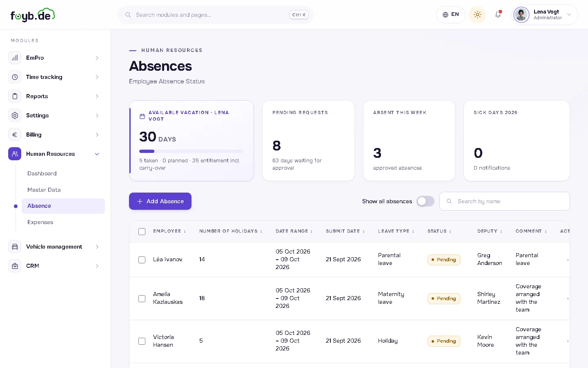
Task: Check the Léa Ivanov row checkbox
Action: pos(142,260)
